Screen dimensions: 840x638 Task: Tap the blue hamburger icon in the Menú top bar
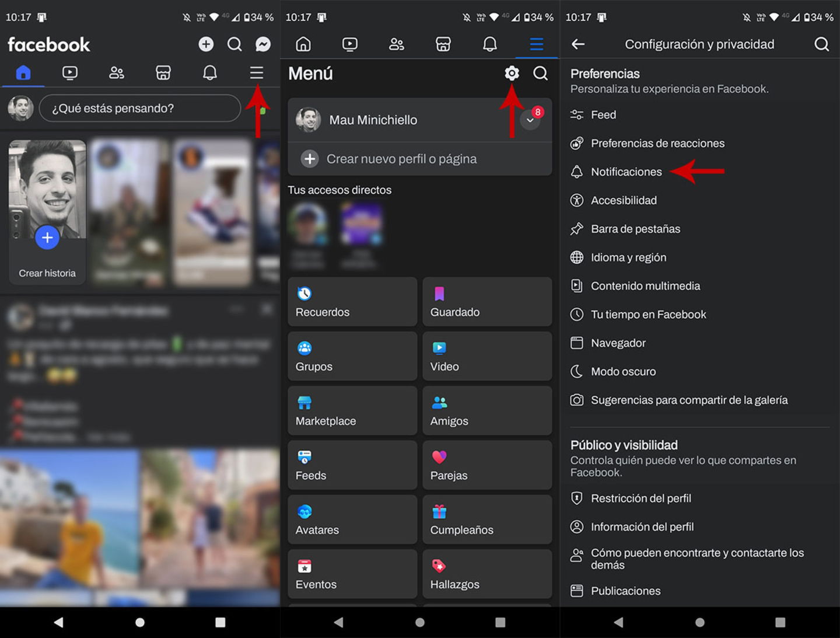click(x=537, y=44)
